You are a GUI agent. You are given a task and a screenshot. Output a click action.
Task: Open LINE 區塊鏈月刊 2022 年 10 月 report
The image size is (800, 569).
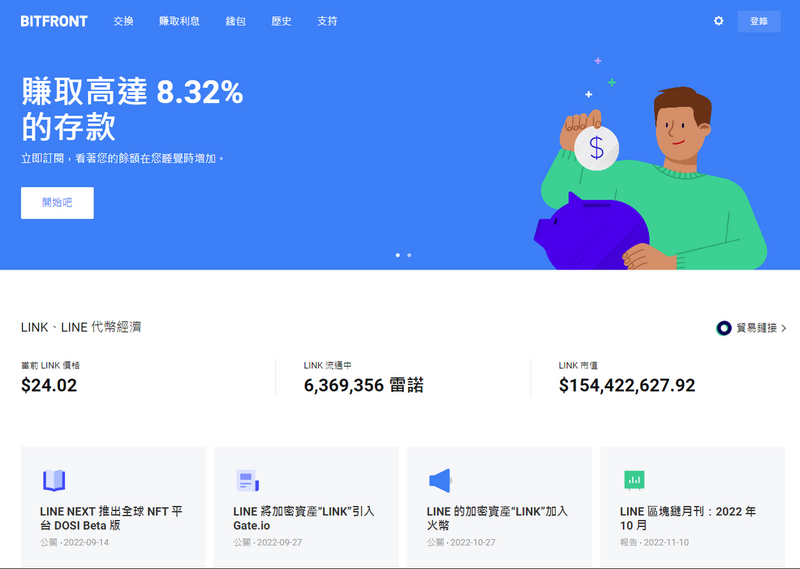[x=688, y=518]
